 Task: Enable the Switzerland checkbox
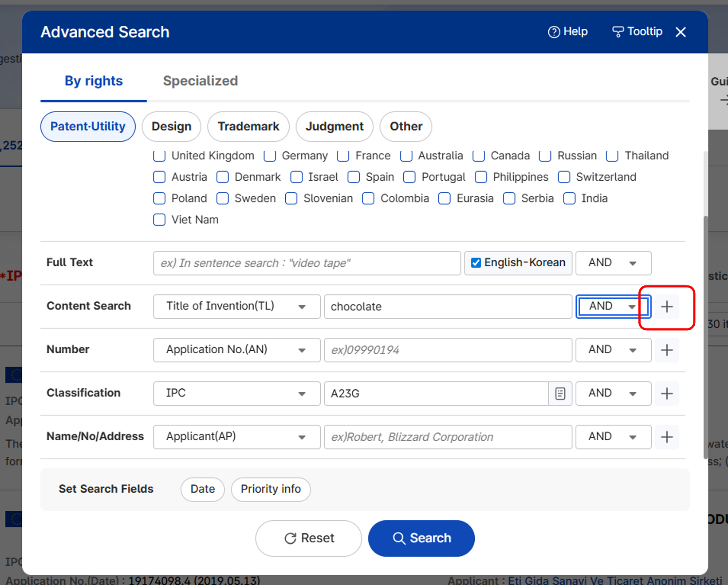click(x=564, y=177)
